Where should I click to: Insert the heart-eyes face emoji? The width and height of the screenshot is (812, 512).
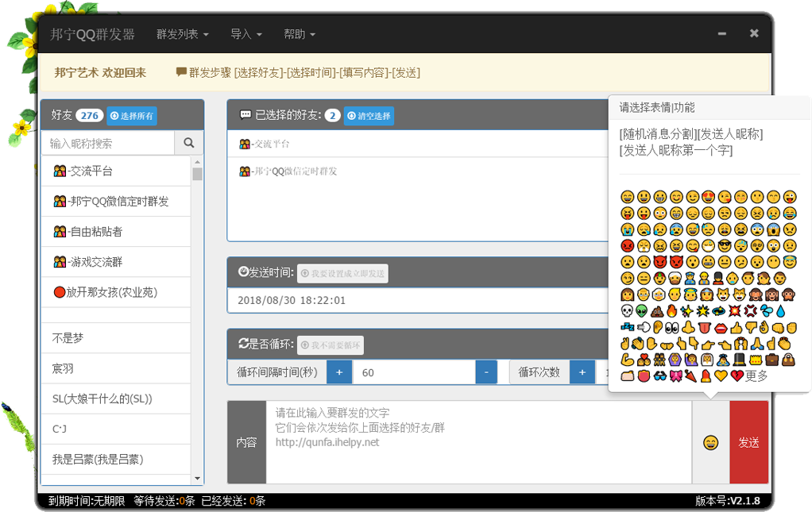[x=709, y=196]
